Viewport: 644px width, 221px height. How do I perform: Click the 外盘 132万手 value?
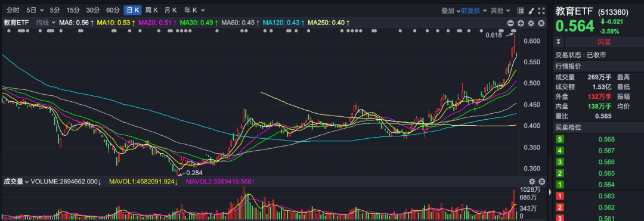click(599, 97)
